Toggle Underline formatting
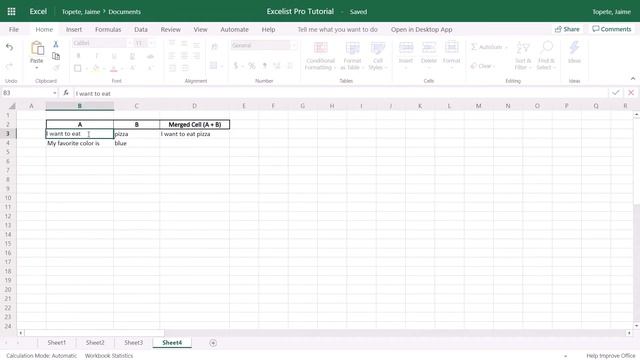Screen dimensions: 640x360 click(114, 56)
